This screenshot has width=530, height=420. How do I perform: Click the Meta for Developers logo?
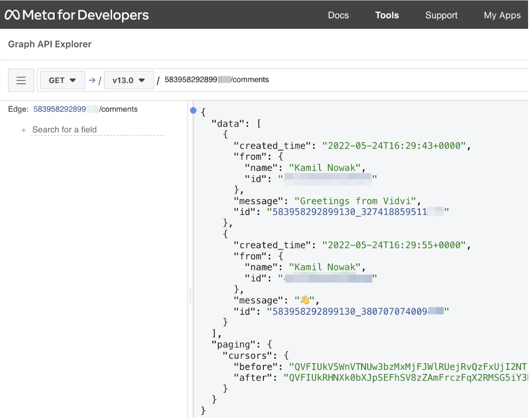[77, 15]
